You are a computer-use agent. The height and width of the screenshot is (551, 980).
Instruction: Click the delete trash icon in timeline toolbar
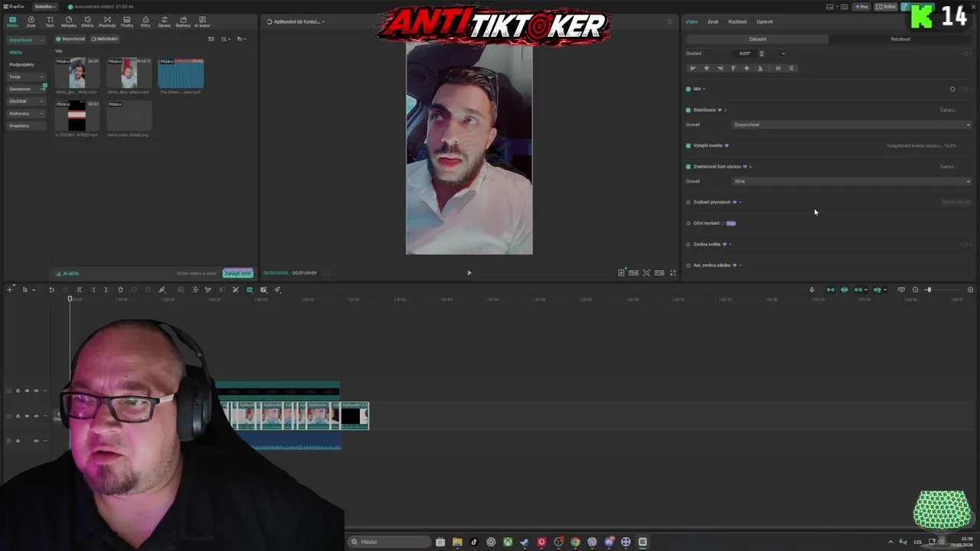[x=120, y=290]
